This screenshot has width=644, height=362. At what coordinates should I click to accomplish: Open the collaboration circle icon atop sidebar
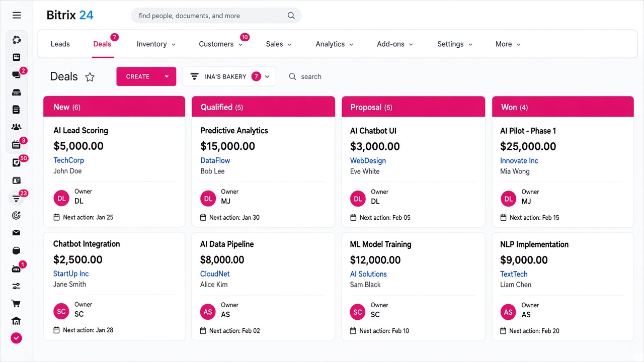(17, 40)
